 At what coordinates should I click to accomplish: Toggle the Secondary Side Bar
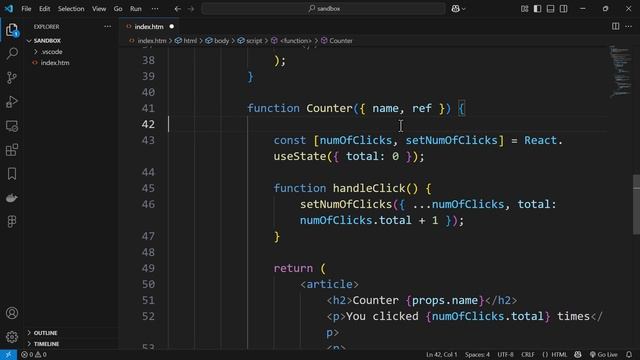tap(564, 9)
